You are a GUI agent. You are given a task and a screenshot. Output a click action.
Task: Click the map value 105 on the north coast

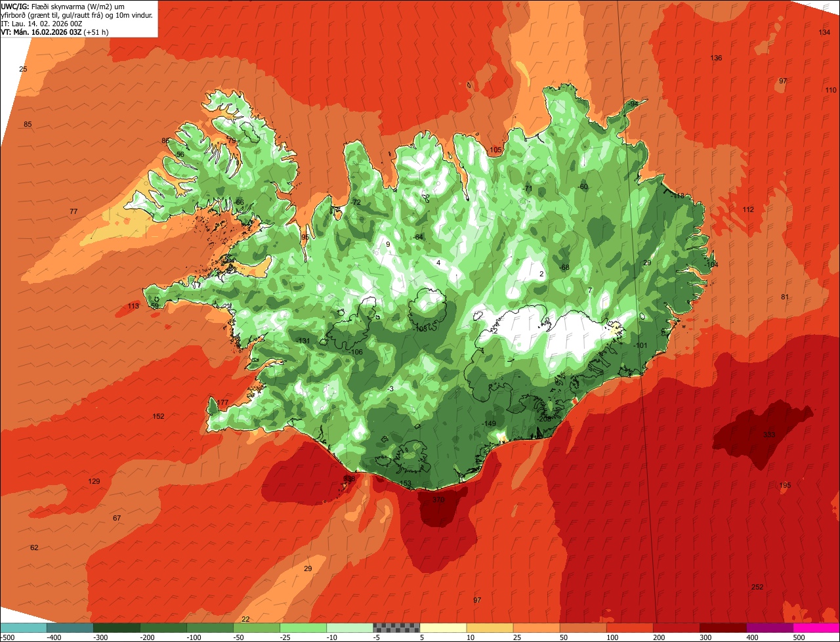pyautogui.click(x=495, y=150)
